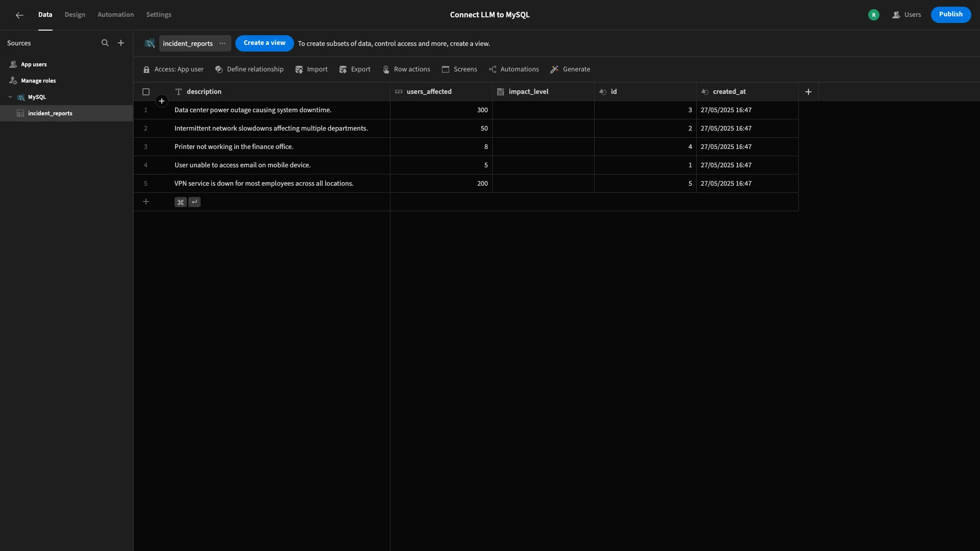Collapse the MySQL source tree
The image size is (980, 551).
click(x=10, y=97)
